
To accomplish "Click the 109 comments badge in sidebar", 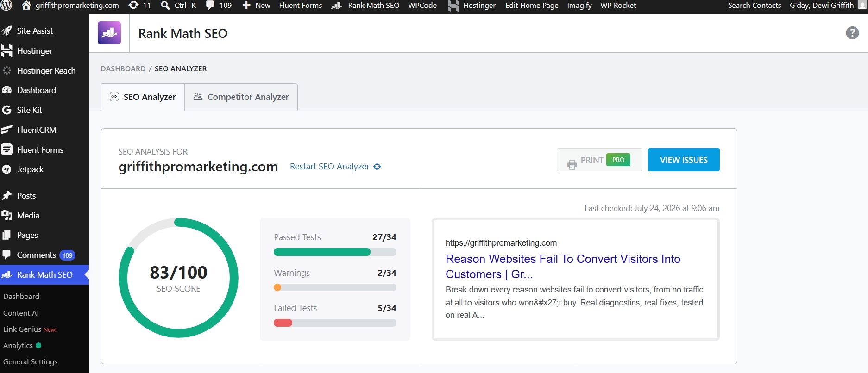I will click(x=68, y=255).
